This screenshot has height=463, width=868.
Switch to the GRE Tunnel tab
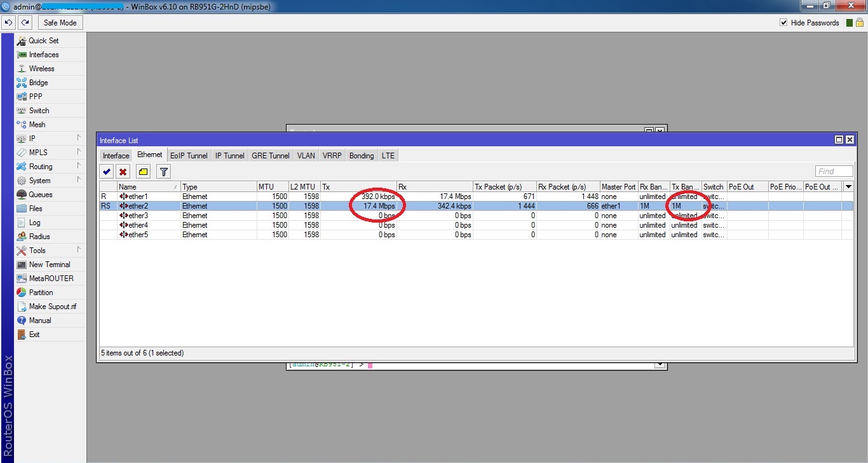coord(270,155)
